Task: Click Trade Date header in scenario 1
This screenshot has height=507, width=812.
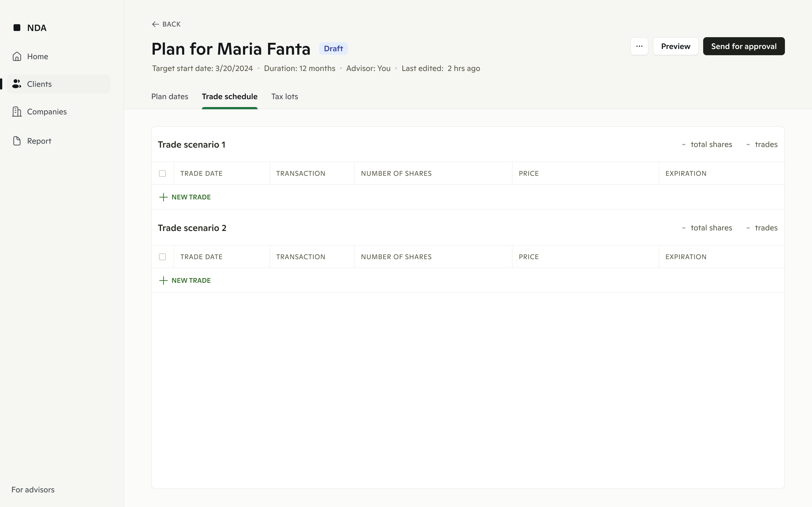Action: (x=201, y=173)
